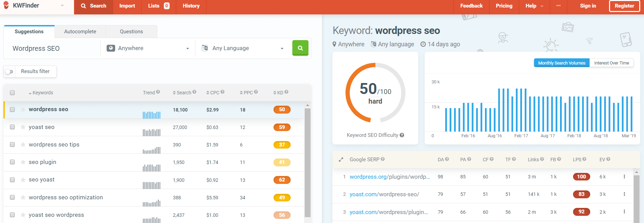Star the seo plugin keyword
Image resolution: width=644 pixels, height=223 pixels.
pyautogui.click(x=23, y=162)
